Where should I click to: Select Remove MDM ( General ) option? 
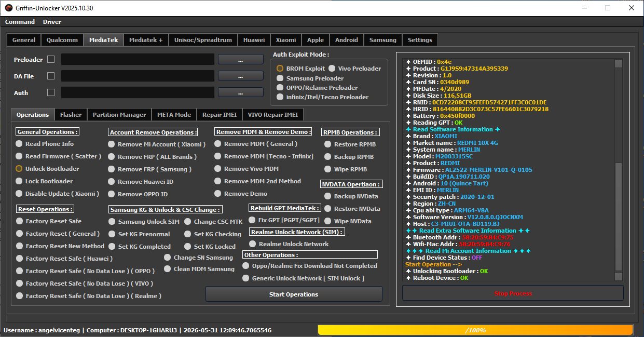click(256, 144)
